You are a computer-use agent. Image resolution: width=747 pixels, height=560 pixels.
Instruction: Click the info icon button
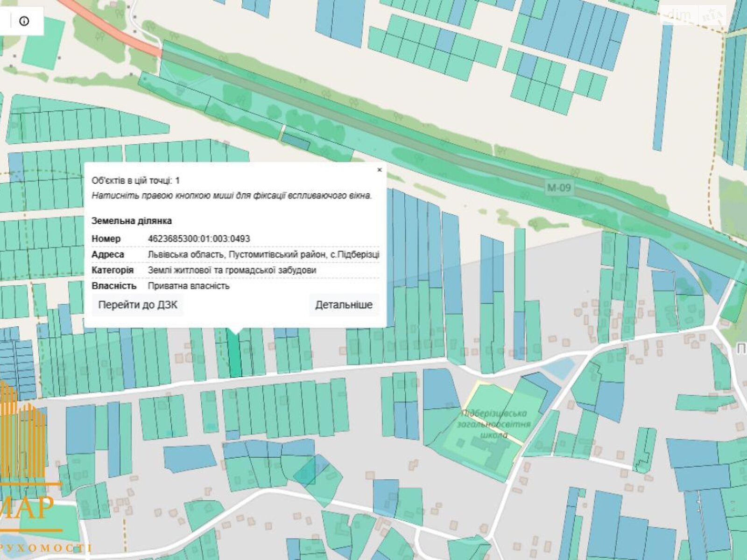click(24, 21)
